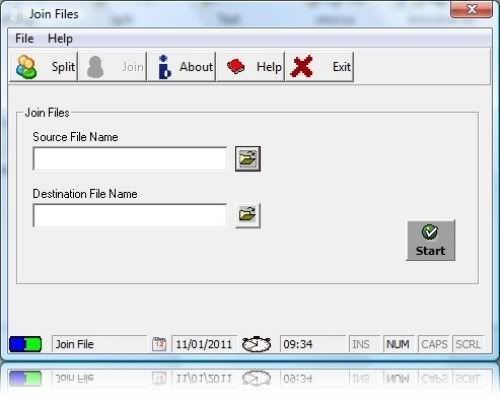This screenshot has height=398, width=500.
Task: Open the Help menu
Action: pyautogui.click(x=60, y=39)
